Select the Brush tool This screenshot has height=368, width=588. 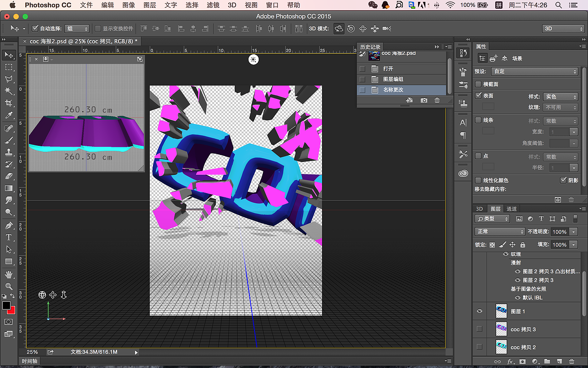[9, 140]
